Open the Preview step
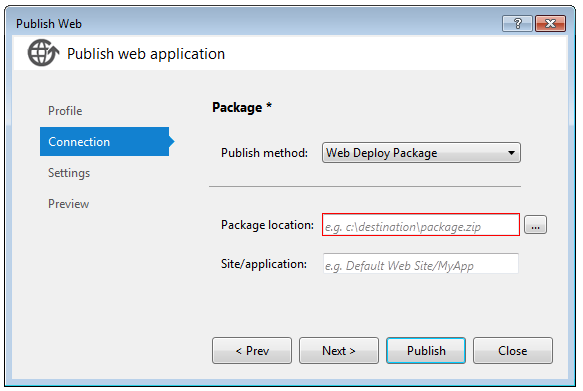Image resolution: width=583 pixels, height=391 pixels. [x=68, y=204]
